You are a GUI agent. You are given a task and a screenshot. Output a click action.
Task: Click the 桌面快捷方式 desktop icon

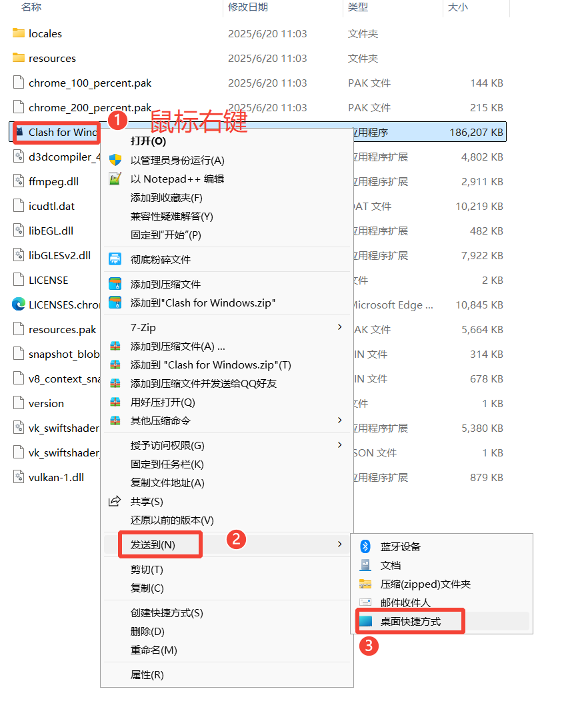pyautogui.click(x=365, y=622)
